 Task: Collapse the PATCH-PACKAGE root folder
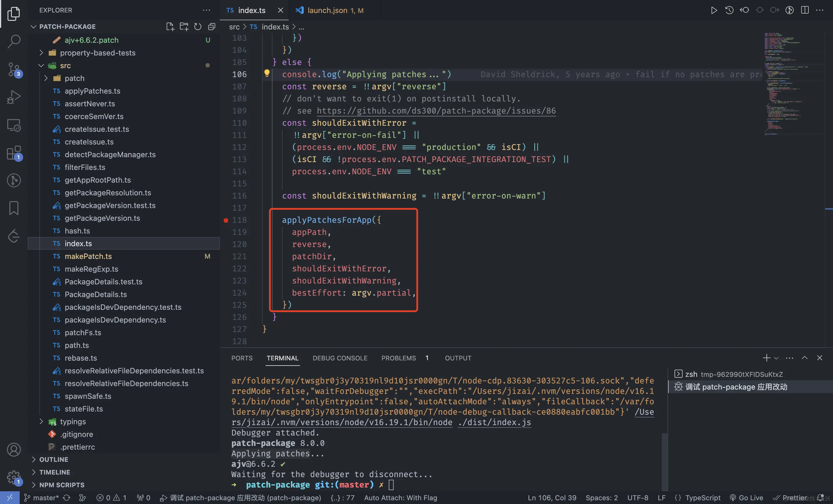click(x=34, y=26)
